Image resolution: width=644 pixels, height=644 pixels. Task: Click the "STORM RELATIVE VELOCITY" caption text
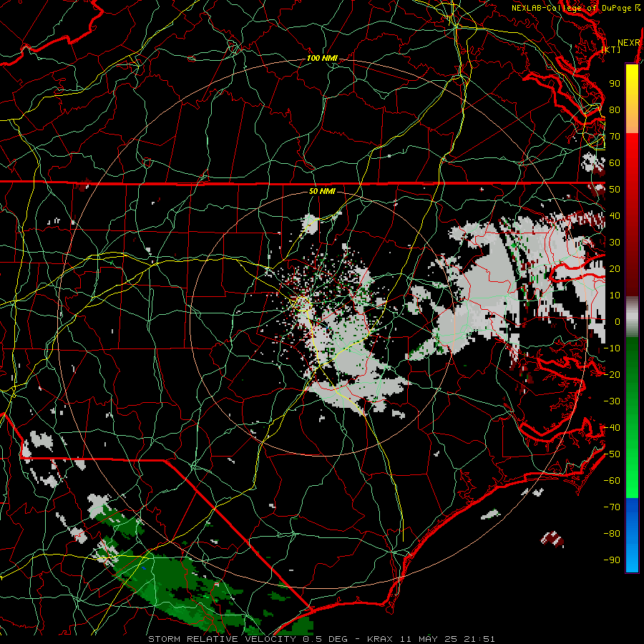pos(224,639)
